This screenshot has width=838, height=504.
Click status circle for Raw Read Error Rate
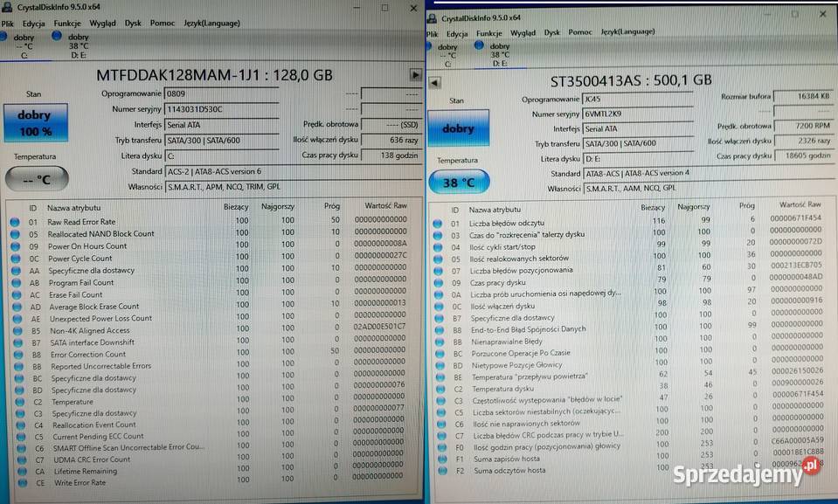pyautogui.click(x=14, y=222)
